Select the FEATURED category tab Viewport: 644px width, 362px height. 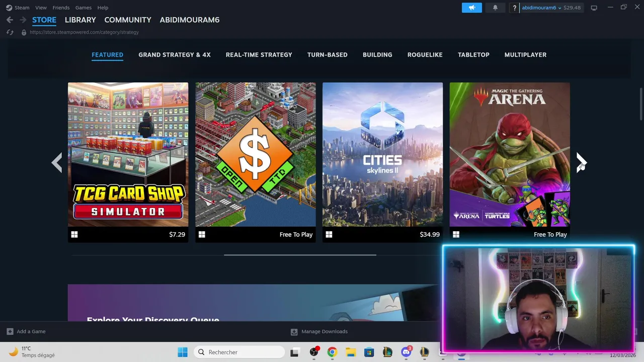(x=107, y=55)
